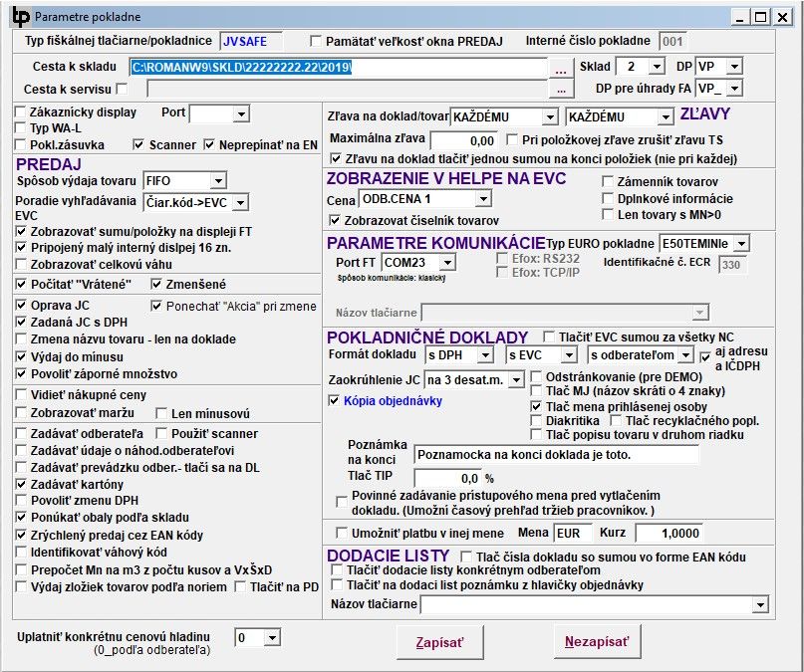Open the DP dropdown showing VP
This screenshot has width=804, height=672.
pyautogui.click(x=734, y=66)
